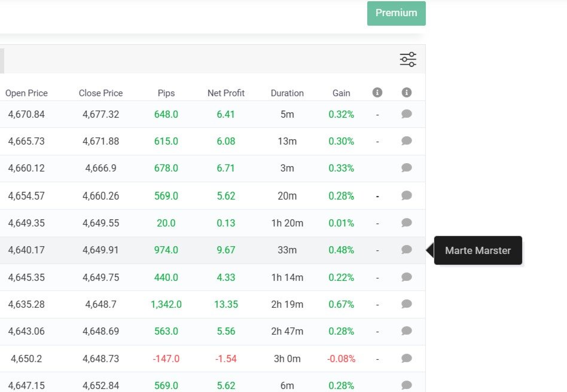This screenshot has height=392, width=567.
Task: Open comment bubble for 678.0 pips trade
Action: point(407,168)
